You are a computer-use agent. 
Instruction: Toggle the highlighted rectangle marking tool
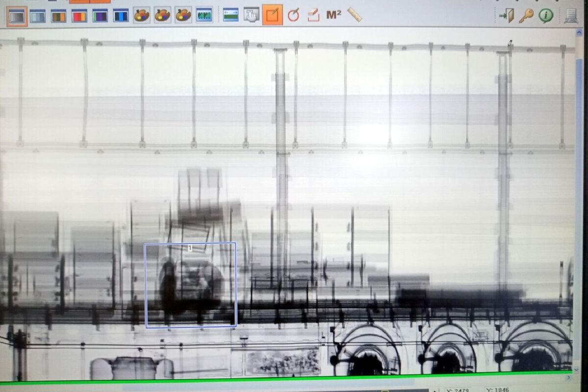coord(272,16)
